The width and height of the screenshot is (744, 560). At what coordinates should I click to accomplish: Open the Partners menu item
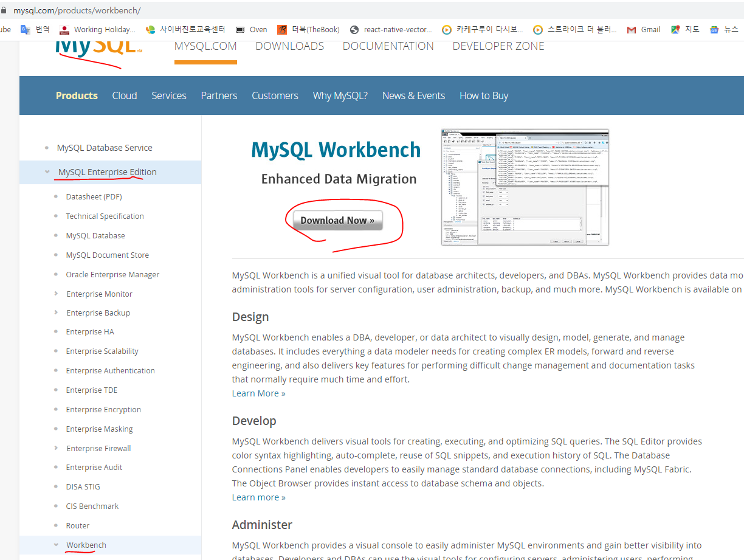(219, 95)
